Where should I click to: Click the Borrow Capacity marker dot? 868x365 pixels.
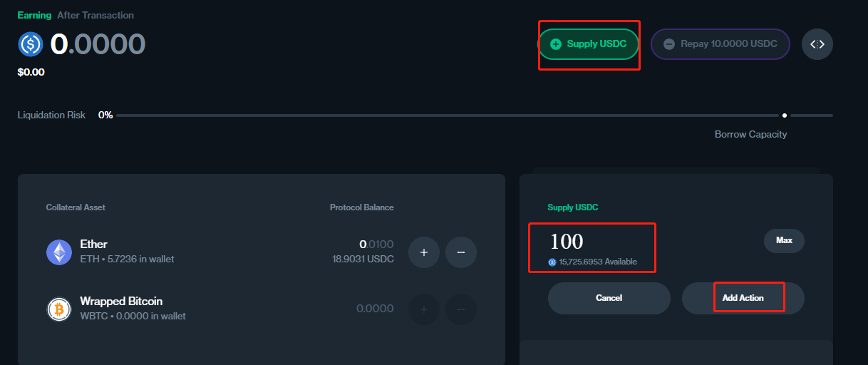pyautogui.click(x=784, y=115)
